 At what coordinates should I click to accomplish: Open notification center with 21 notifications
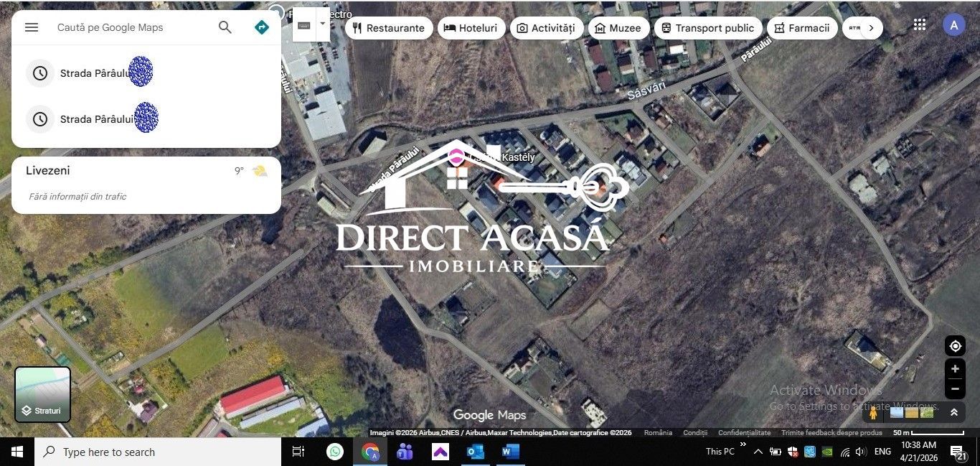[x=958, y=452]
